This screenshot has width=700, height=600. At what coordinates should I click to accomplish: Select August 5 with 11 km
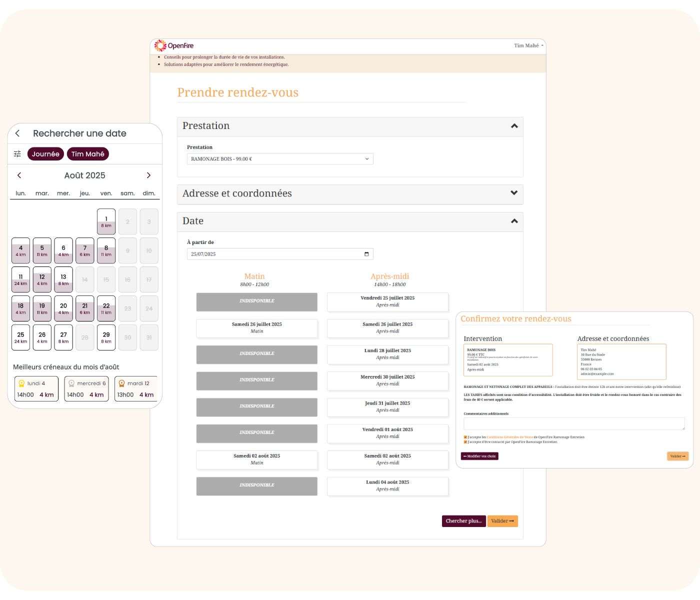pyautogui.click(x=42, y=251)
